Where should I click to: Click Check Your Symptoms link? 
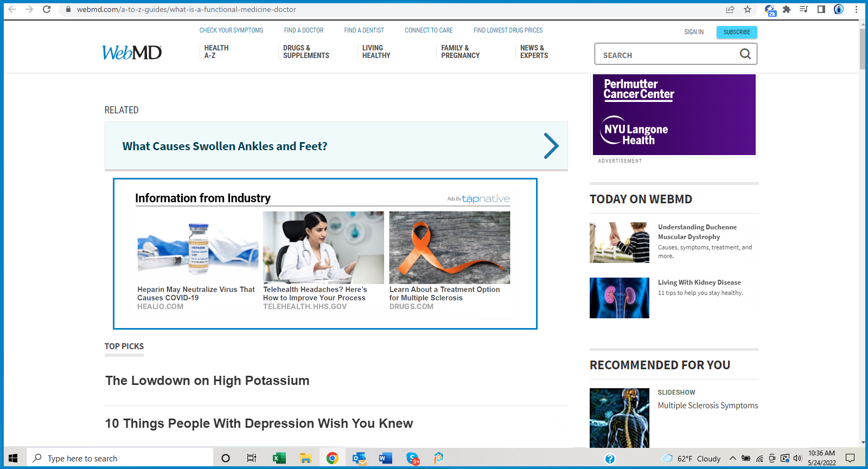[231, 30]
